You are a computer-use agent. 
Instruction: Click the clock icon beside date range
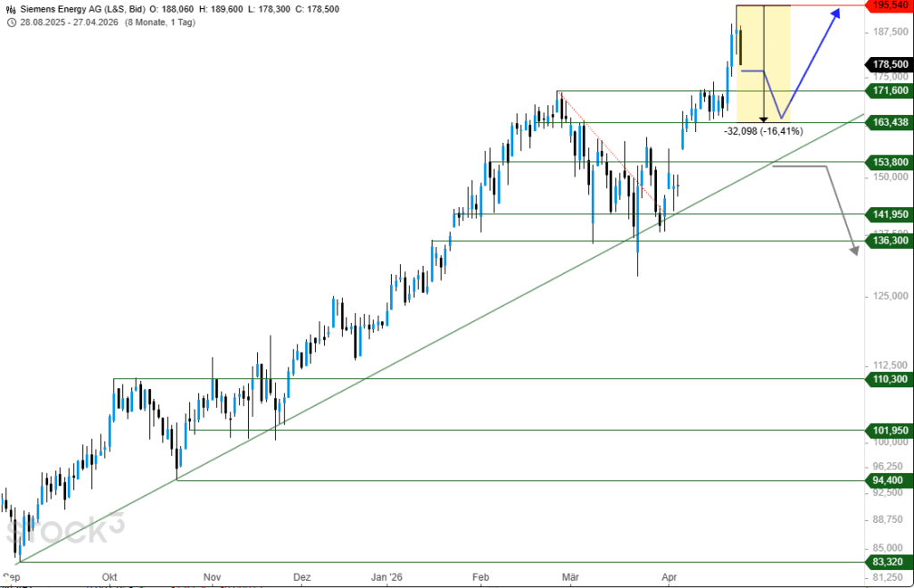pos(11,21)
